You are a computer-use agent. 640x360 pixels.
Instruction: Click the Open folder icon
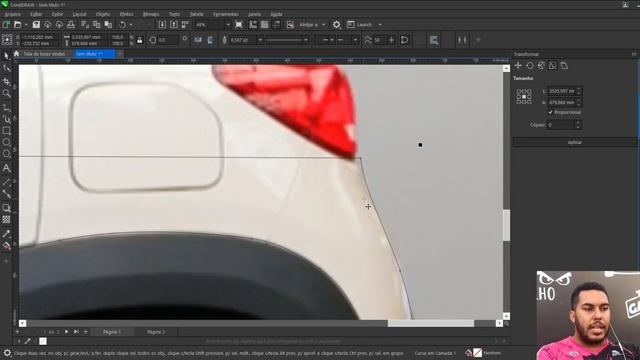tap(18, 24)
